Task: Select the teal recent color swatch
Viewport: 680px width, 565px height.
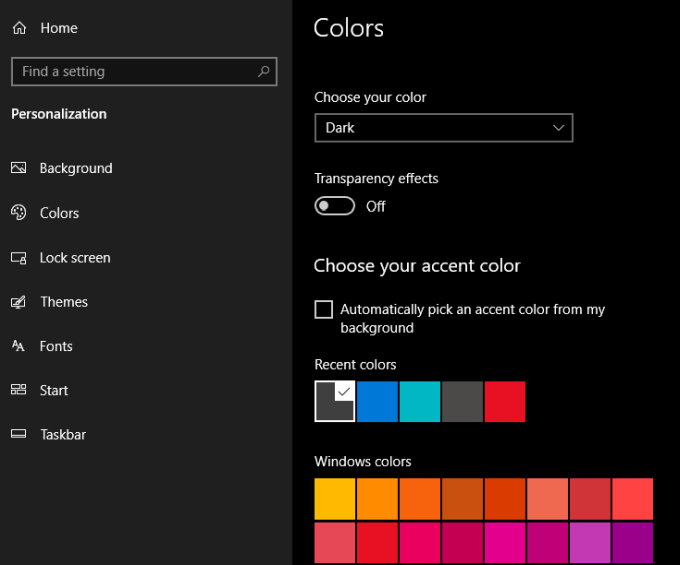Action: [420, 401]
